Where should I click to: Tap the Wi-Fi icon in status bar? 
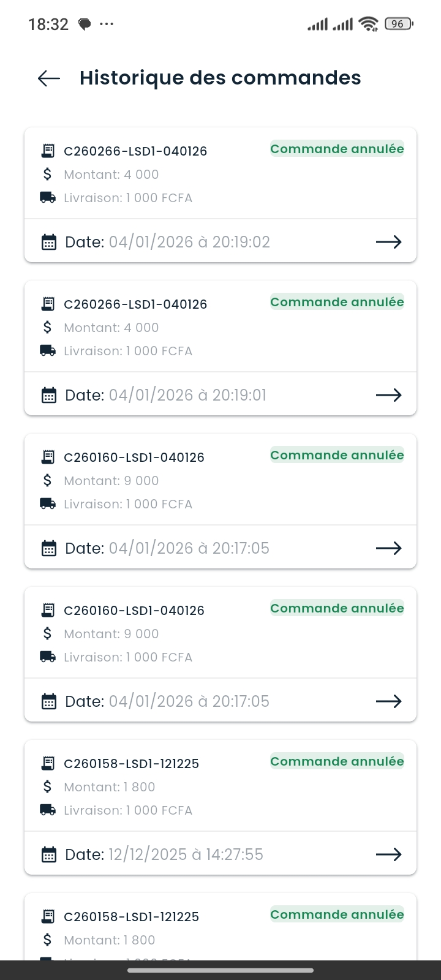369,24
